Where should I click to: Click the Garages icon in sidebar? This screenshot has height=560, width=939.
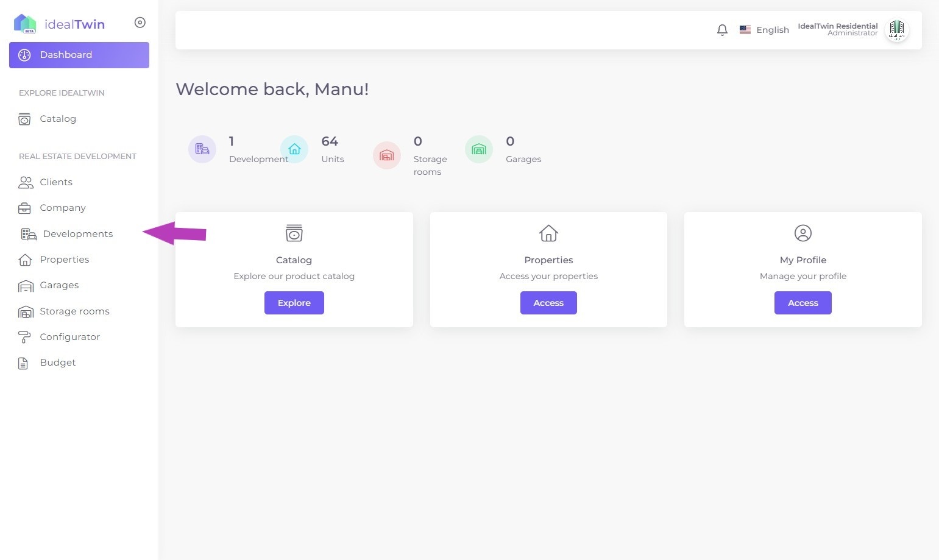tap(26, 286)
